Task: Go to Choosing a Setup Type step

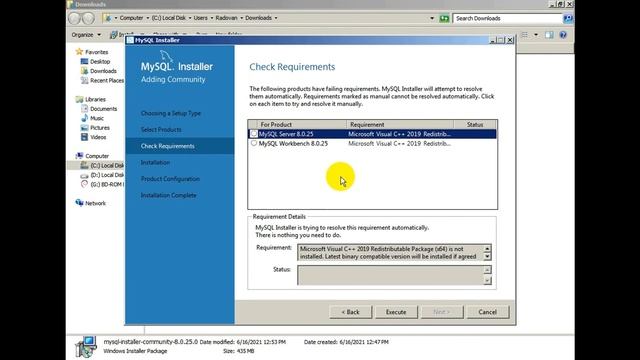Action: point(171,113)
